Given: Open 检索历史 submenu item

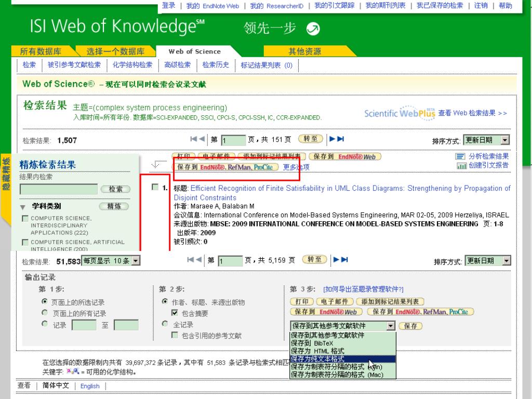Looking at the screenshot, I should (x=216, y=65).
